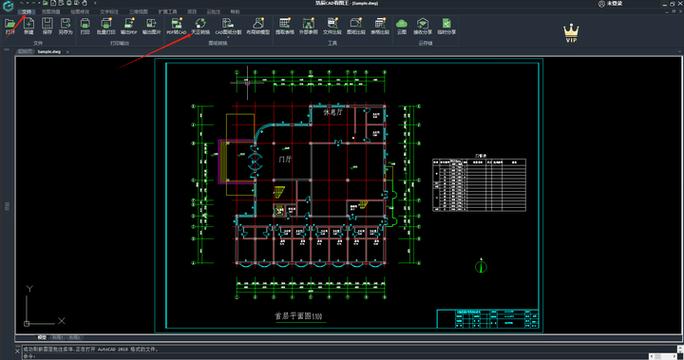Click the Save As icon
The image size is (684, 360).
65,26
